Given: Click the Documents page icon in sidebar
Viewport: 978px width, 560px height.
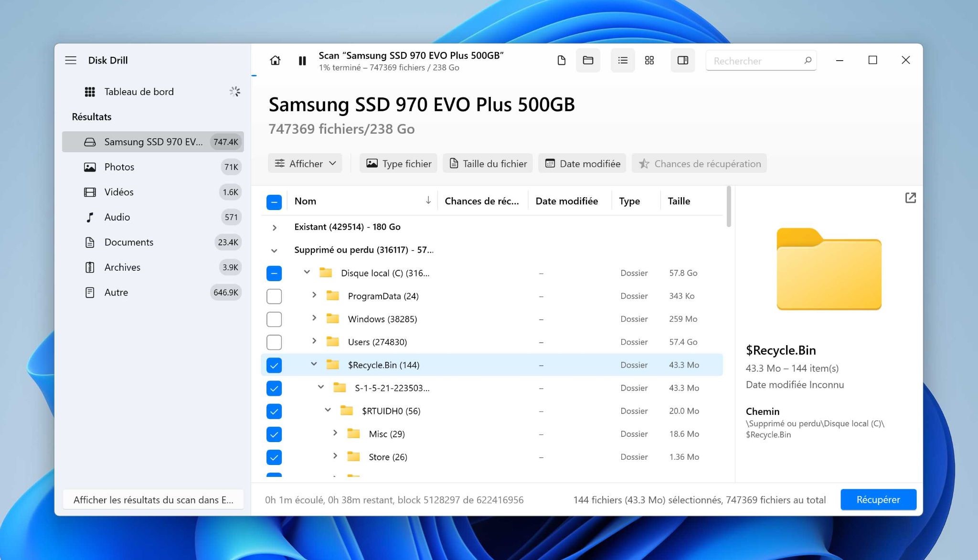Looking at the screenshot, I should click(x=90, y=242).
